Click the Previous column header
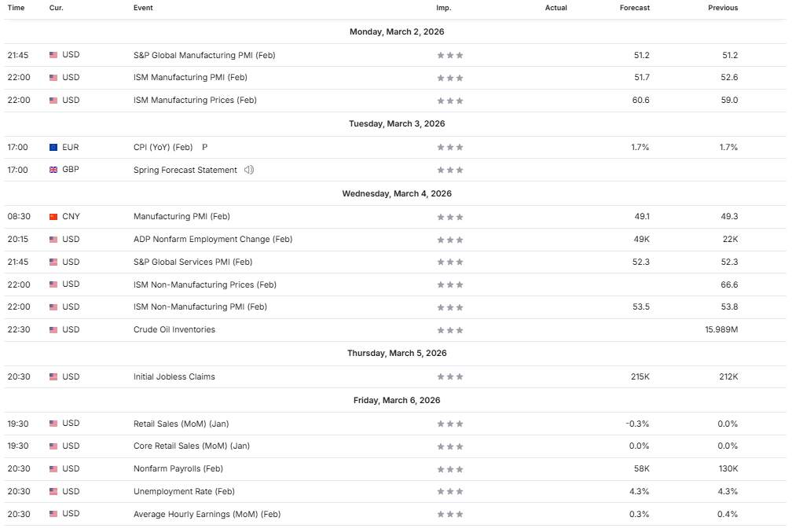 pos(723,8)
